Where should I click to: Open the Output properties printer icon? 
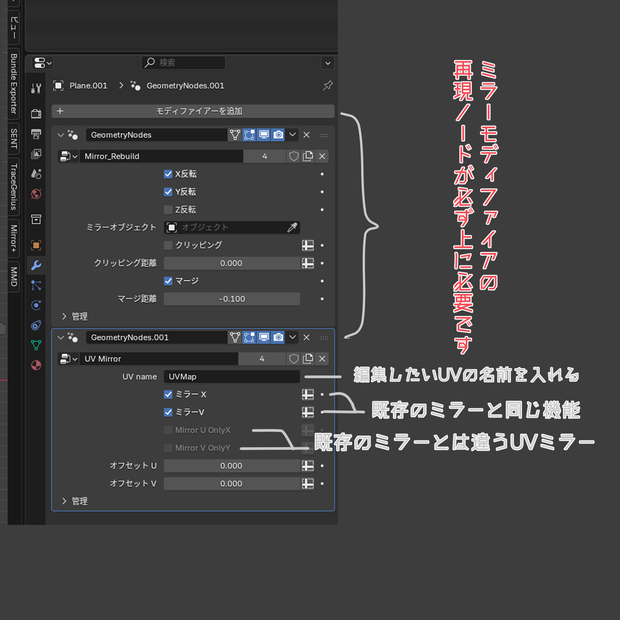(x=36, y=134)
